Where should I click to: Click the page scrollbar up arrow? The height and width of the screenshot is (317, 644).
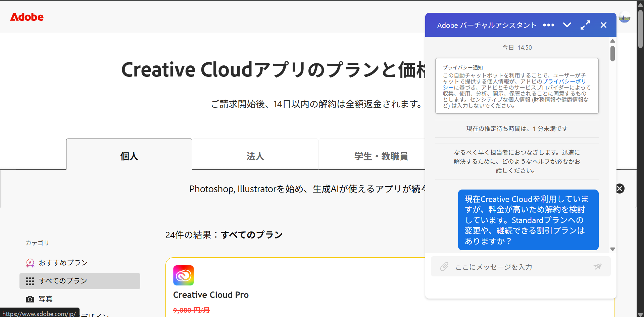tap(640, 5)
